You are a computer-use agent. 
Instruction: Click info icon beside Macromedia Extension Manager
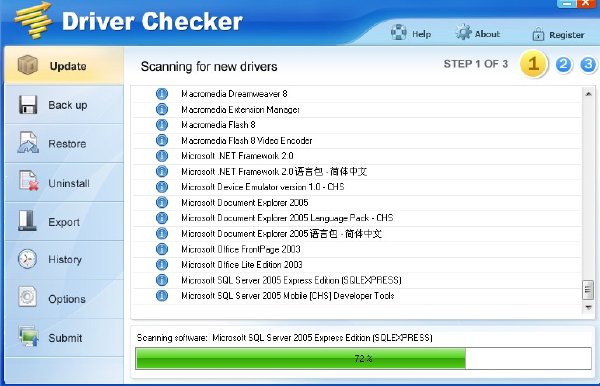tap(162, 109)
